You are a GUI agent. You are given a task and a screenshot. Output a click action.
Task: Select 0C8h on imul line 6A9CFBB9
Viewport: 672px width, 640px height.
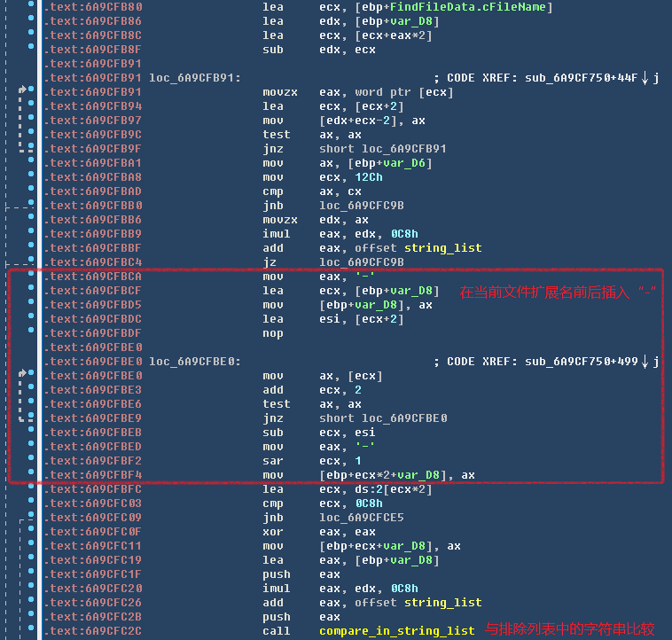(x=404, y=233)
